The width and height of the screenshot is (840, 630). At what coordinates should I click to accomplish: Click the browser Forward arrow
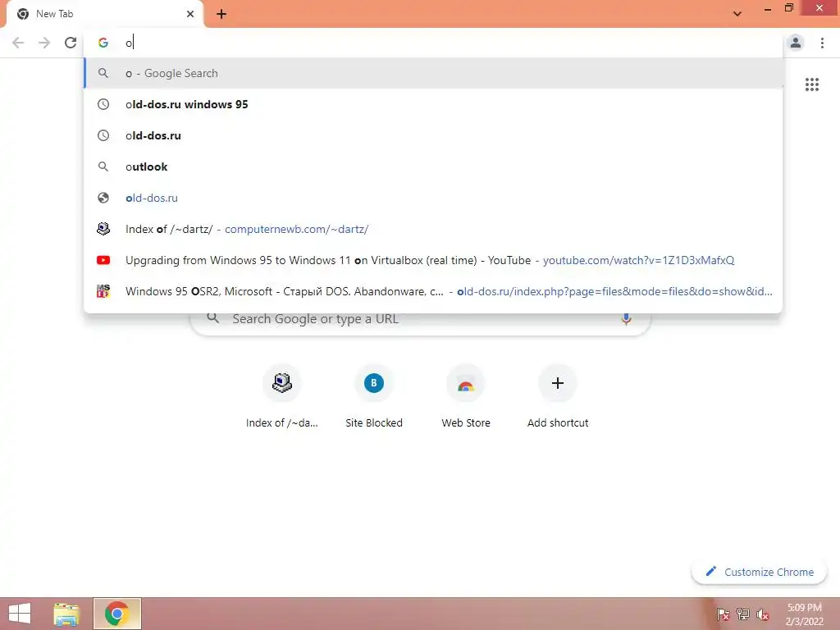[x=44, y=43]
